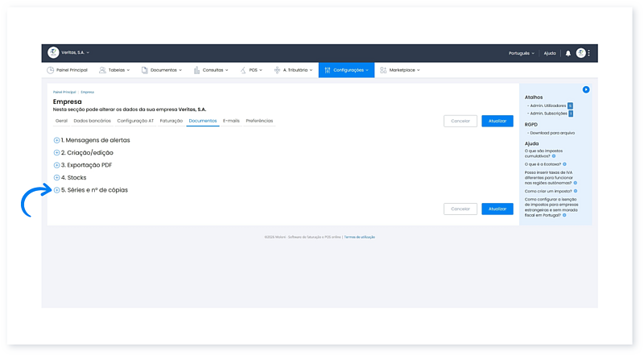Click the three-dot menu icon in header
Screen dimensions: 644x356
pyautogui.click(x=589, y=53)
